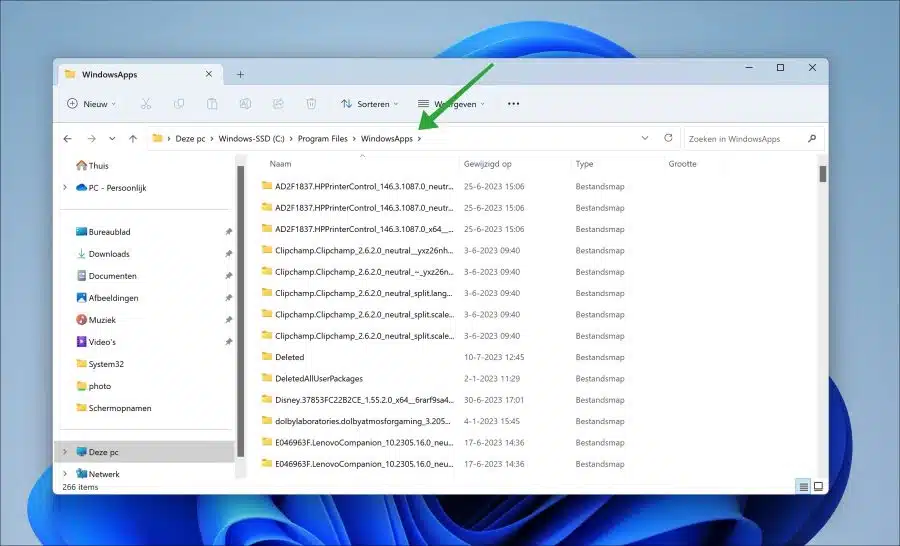Sort by Gewijzigd op column header
900x546 pixels.
487,164
